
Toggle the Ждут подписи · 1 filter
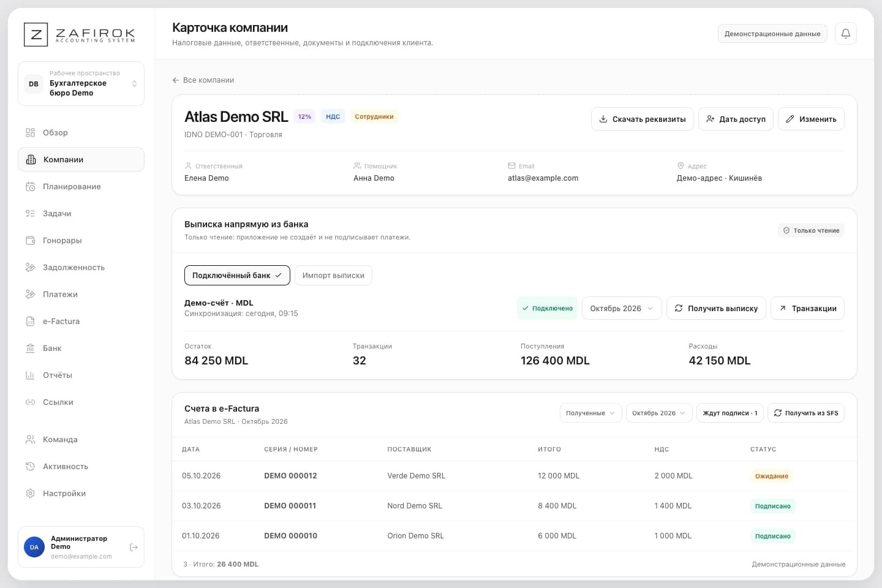tap(730, 413)
